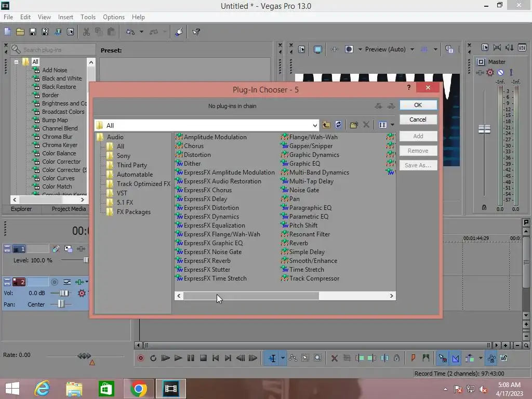The image size is (532, 399).
Task: Create new folder in Plug-In Chooser
Action: point(354,125)
